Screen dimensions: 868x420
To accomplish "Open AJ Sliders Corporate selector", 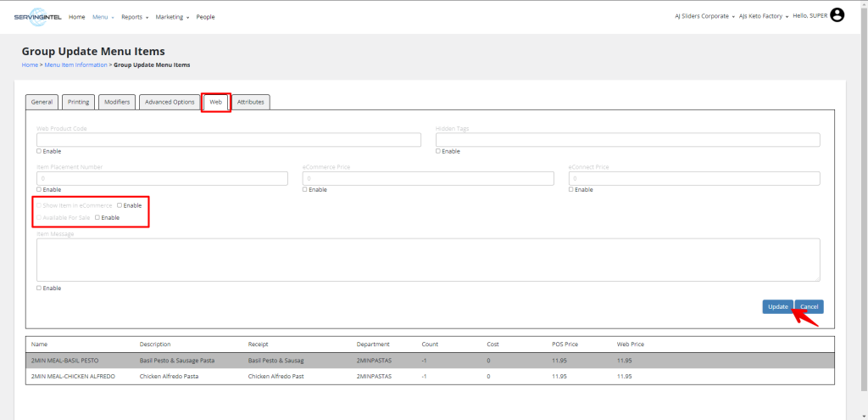I will pos(704,16).
